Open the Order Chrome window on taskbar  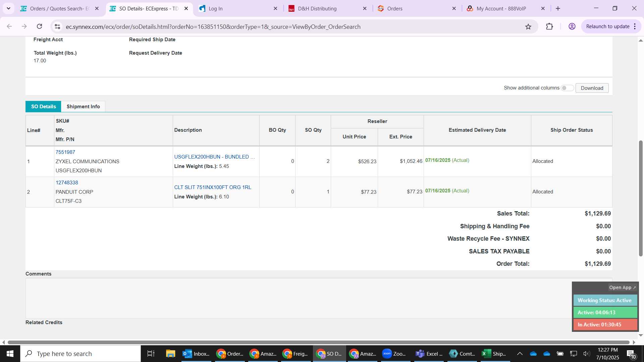click(x=230, y=354)
